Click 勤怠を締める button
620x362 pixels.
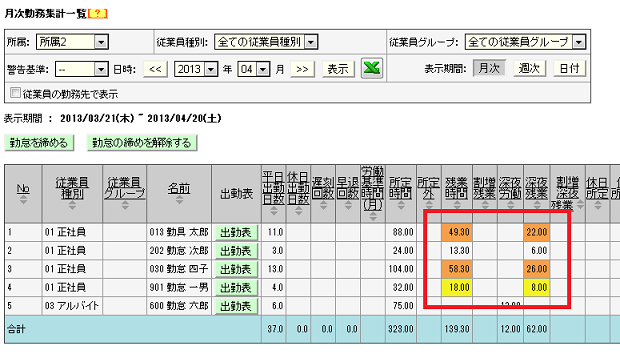39,143
